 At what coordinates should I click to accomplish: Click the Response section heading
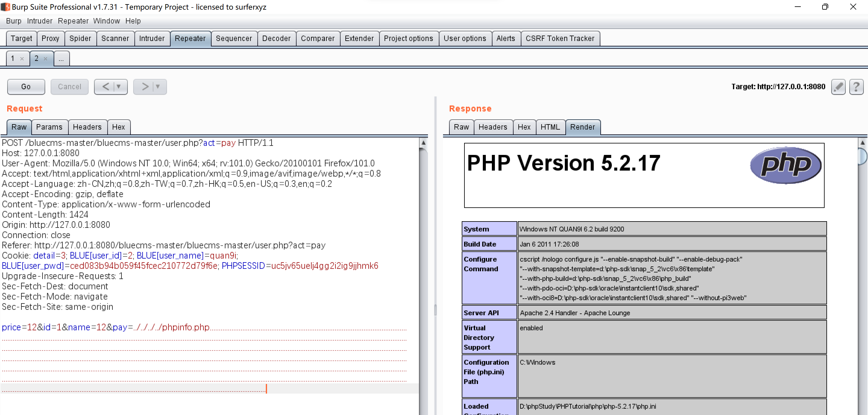470,108
